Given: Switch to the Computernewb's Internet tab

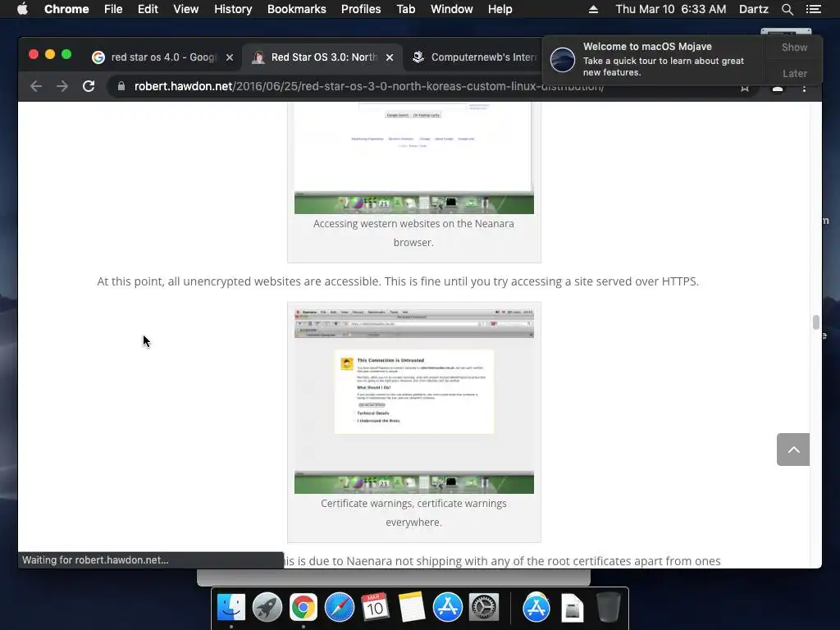Looking at the screenshot, I should [474, 57].
